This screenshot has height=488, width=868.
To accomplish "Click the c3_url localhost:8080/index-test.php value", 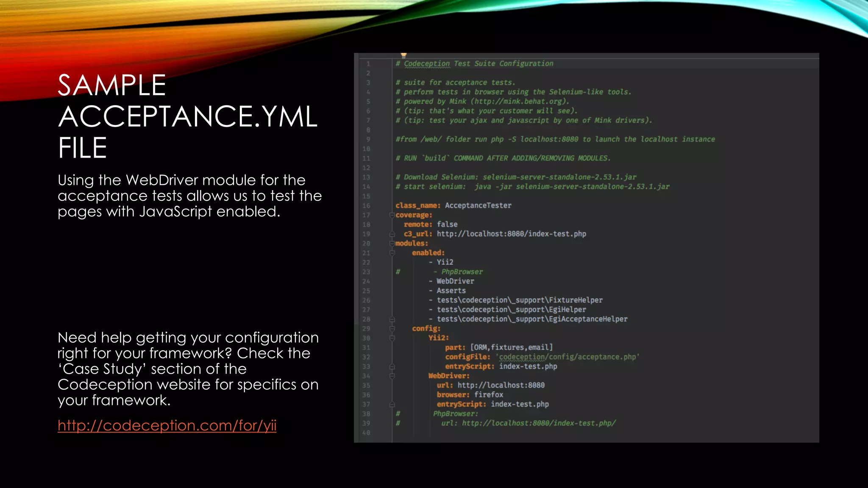I will pos(512,234).
